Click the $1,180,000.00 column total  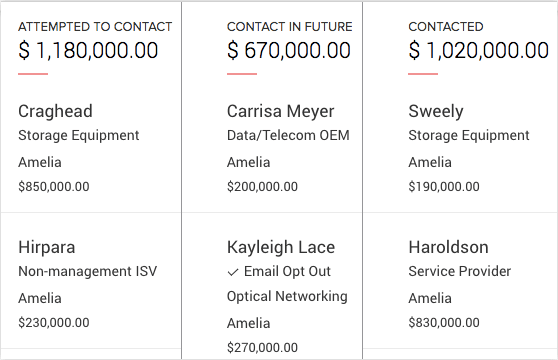coord(88,50)
